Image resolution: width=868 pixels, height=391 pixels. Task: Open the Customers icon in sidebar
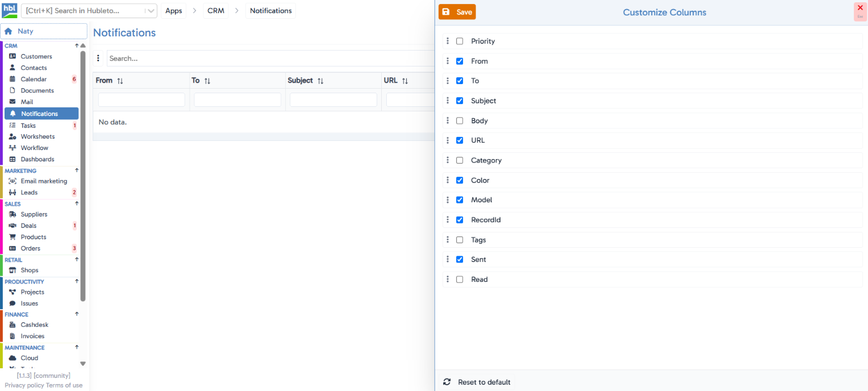pyautogui.click(x=12, y=56)
